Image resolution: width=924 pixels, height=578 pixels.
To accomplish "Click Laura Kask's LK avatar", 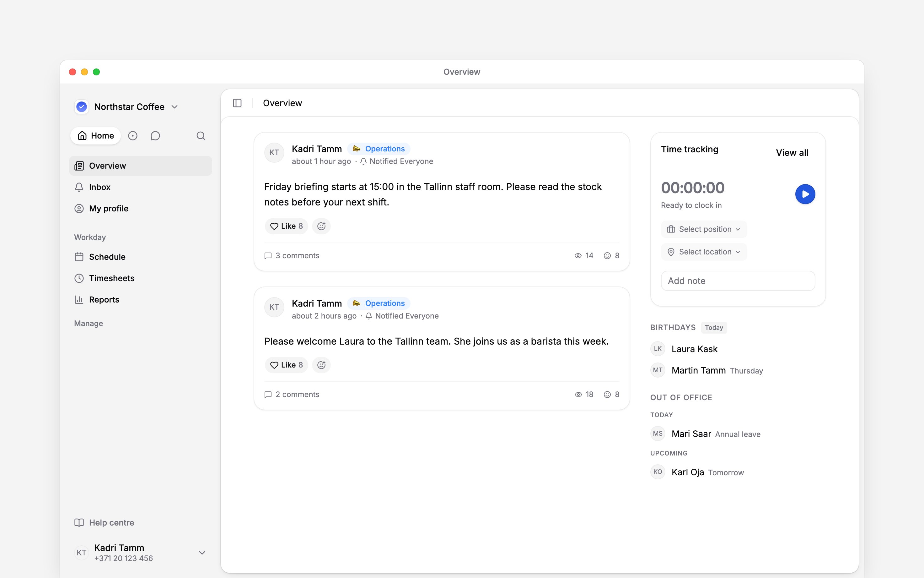I will point(658,349).
